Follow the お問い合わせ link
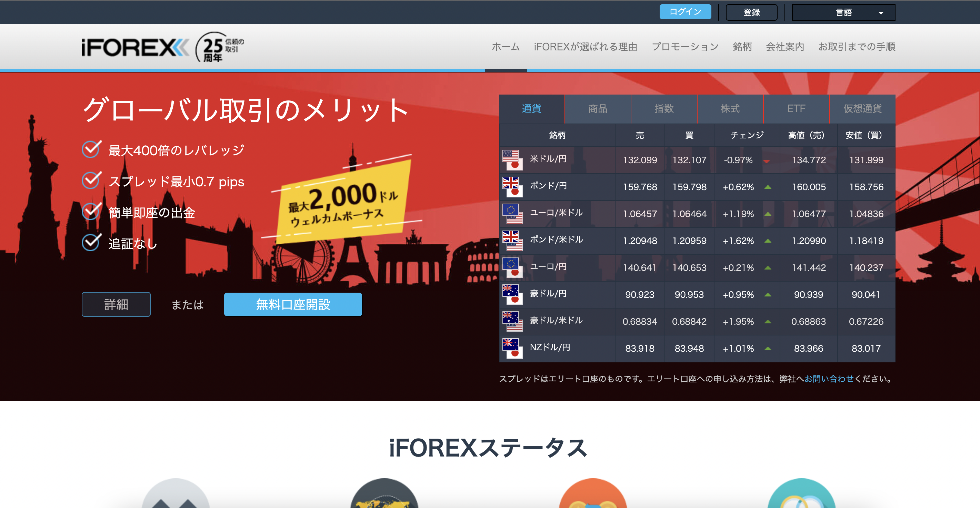The width and height of the screenshot is (980, 508). (829, 379)
